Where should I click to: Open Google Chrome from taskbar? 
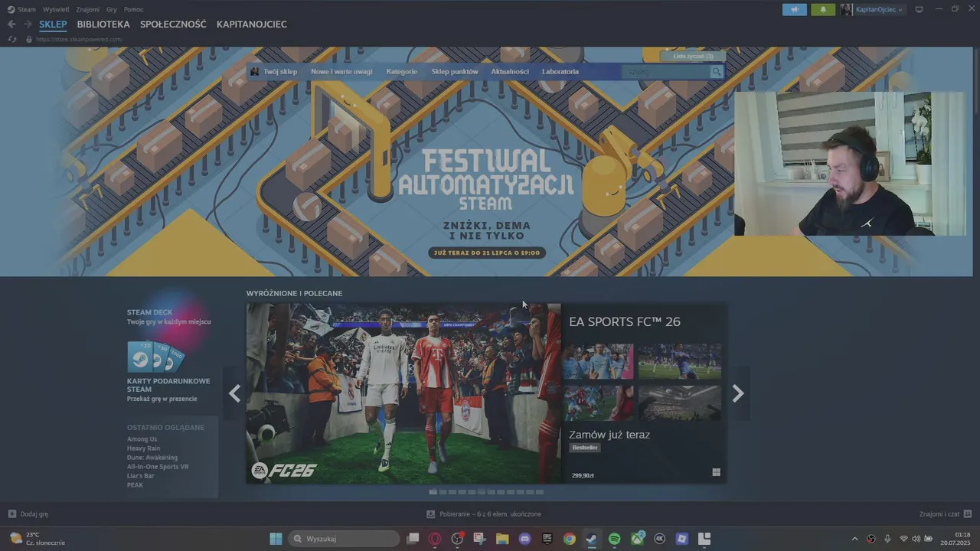[x=569, y=539]
